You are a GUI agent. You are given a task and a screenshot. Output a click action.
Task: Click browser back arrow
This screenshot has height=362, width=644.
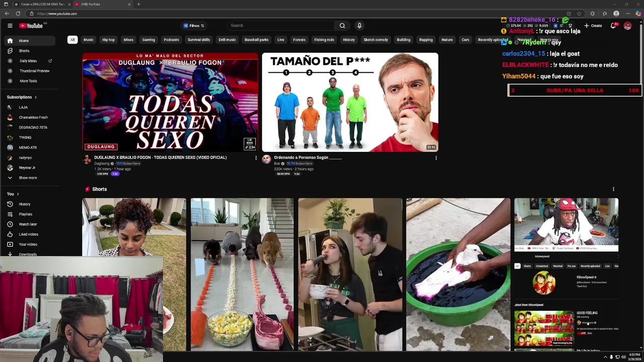pyautogui.click(x=8, y=14)
